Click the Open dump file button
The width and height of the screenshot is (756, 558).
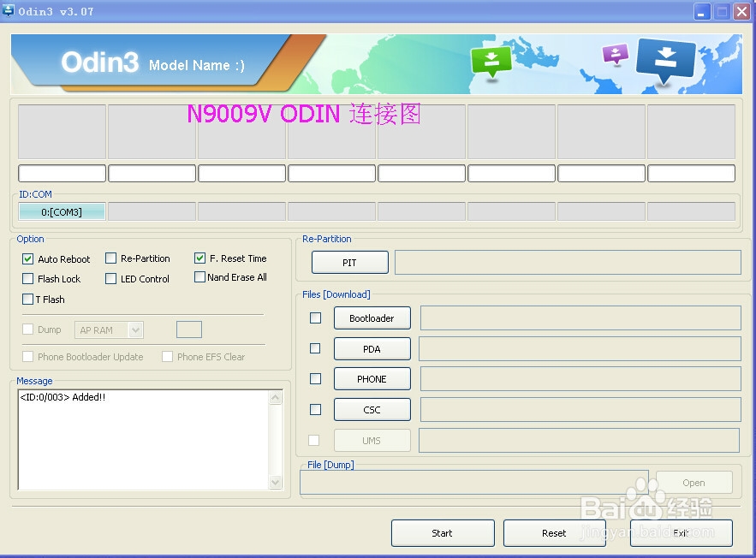coord(693,483)
